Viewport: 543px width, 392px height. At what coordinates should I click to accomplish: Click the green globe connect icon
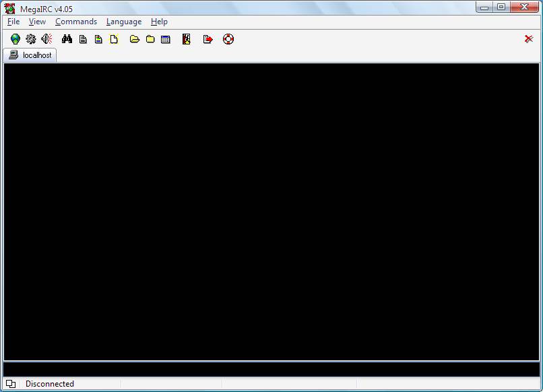click(x=15, y=39)
